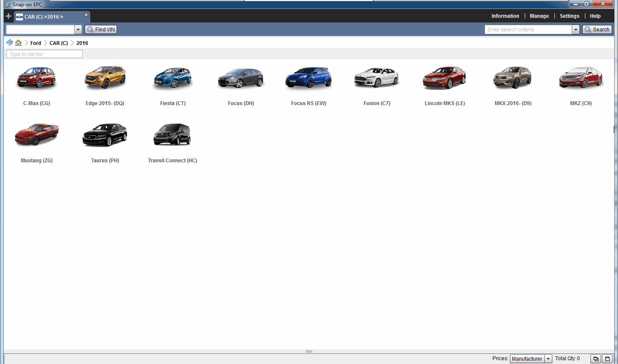Select the 2016 breadcrumb
Image resolution: width=618 pixels, height=364 pixels.
click(x=82, y=43)
